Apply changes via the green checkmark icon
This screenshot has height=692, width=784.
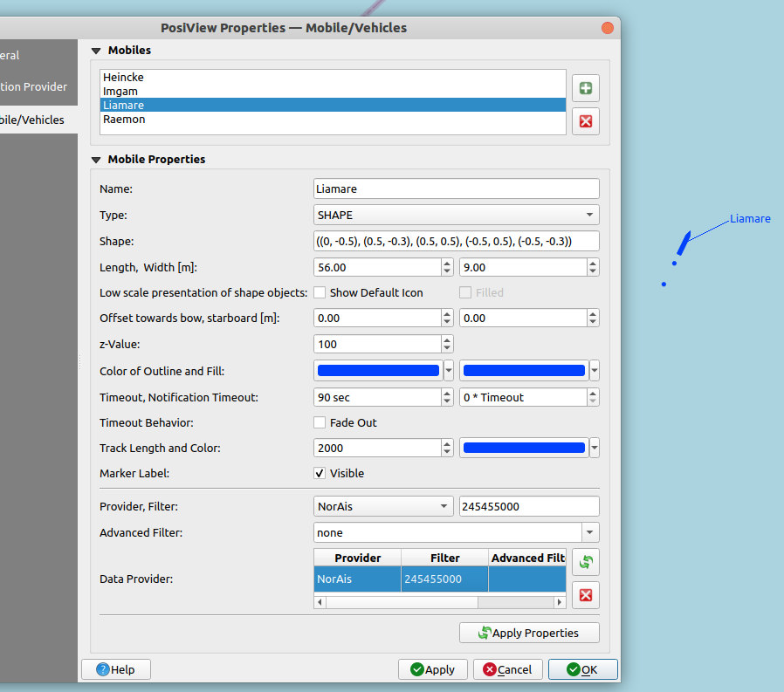(433, 669)
